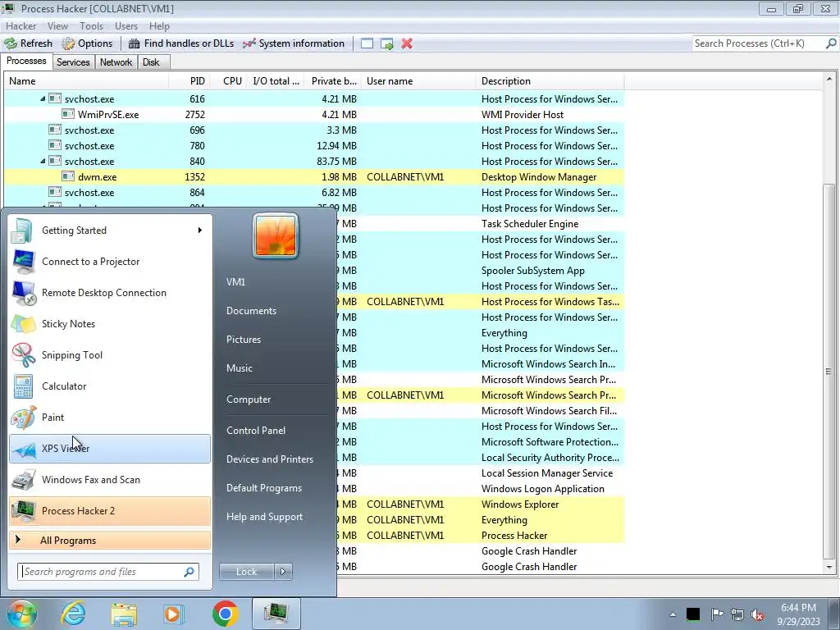Click the find window and thread icon

(x=387, y=43)
